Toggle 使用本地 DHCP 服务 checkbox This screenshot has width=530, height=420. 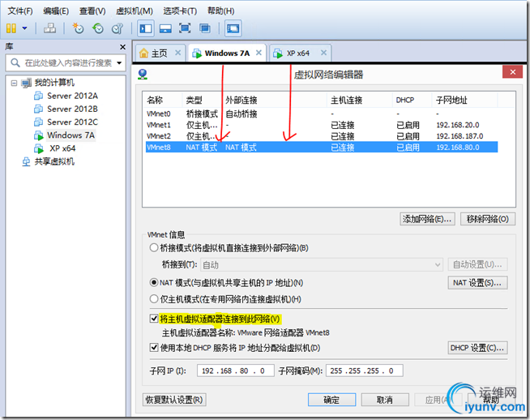[x=154, y=348]
